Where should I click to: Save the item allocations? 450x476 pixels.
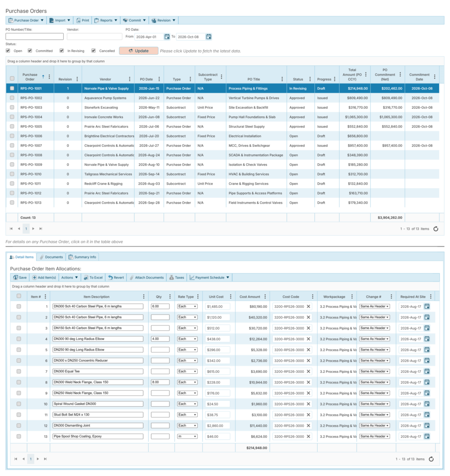coord(20,278)
